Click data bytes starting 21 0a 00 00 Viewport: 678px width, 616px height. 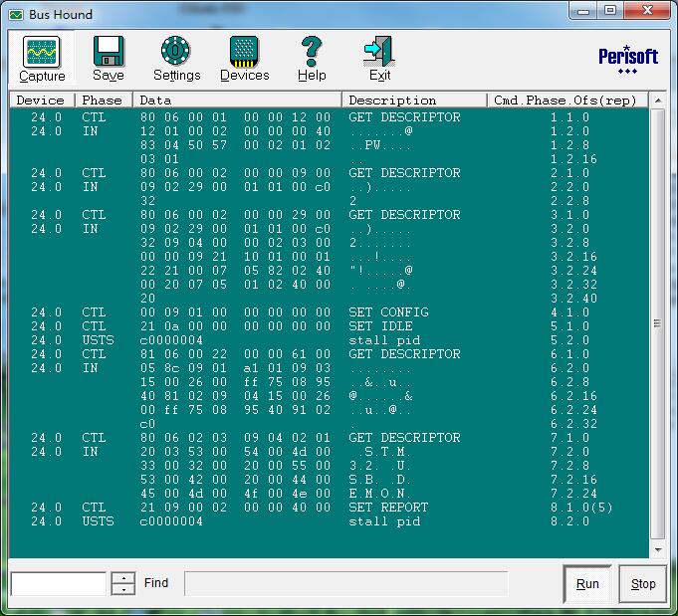point(235,326)
